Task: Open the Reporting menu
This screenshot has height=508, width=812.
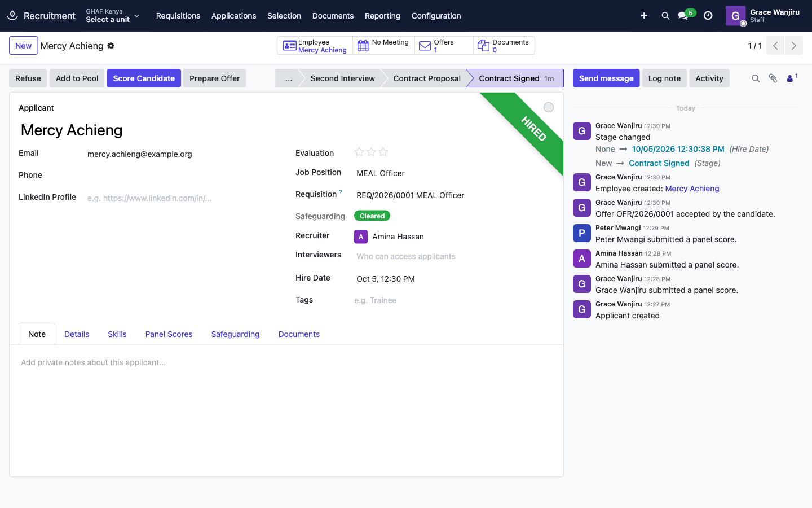Action: click(382, 16)
